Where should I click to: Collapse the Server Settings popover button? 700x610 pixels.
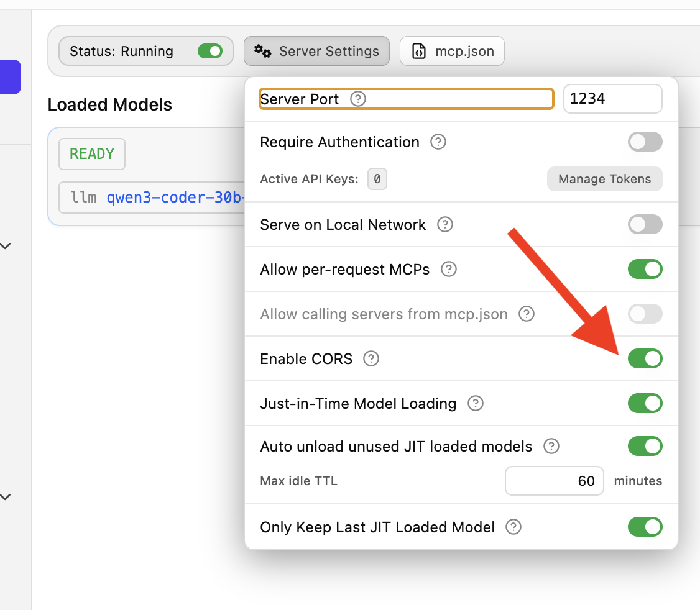coord(317,51)
